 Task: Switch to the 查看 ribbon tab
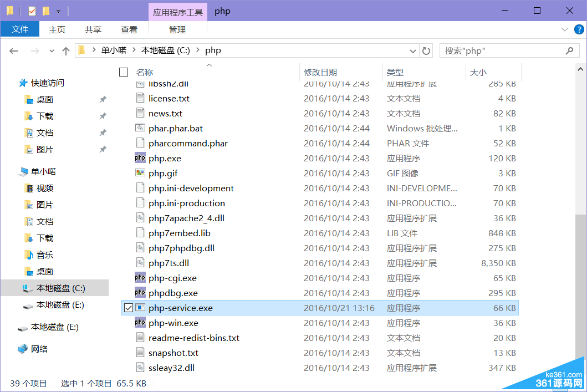(x=129, y=29)
